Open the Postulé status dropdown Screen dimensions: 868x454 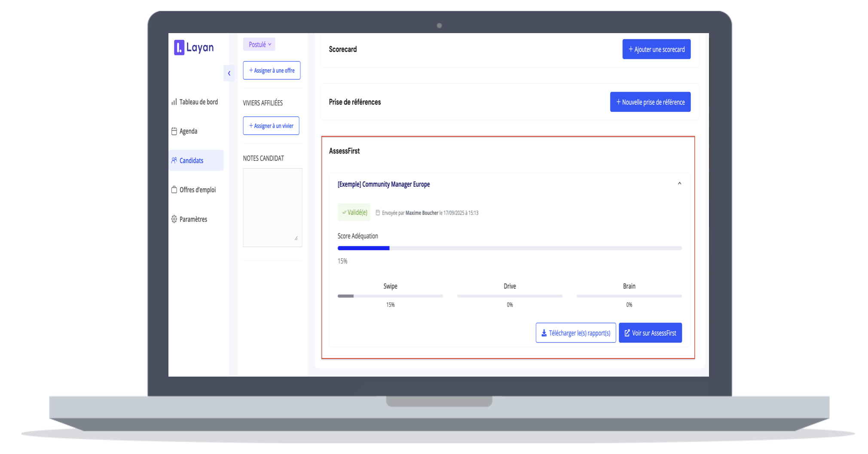click(x=259, y=44)
